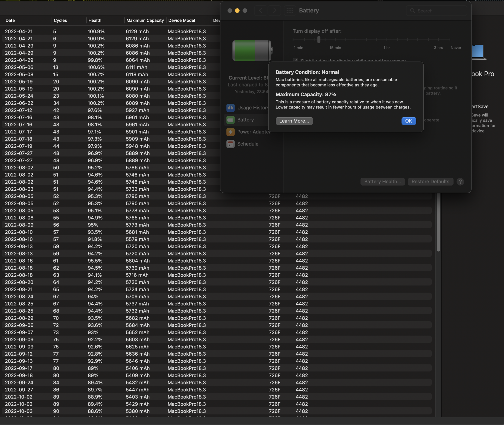
Task: Click the show all preferences grid icon
Action: pyautogui.click(x=290, y=11)
